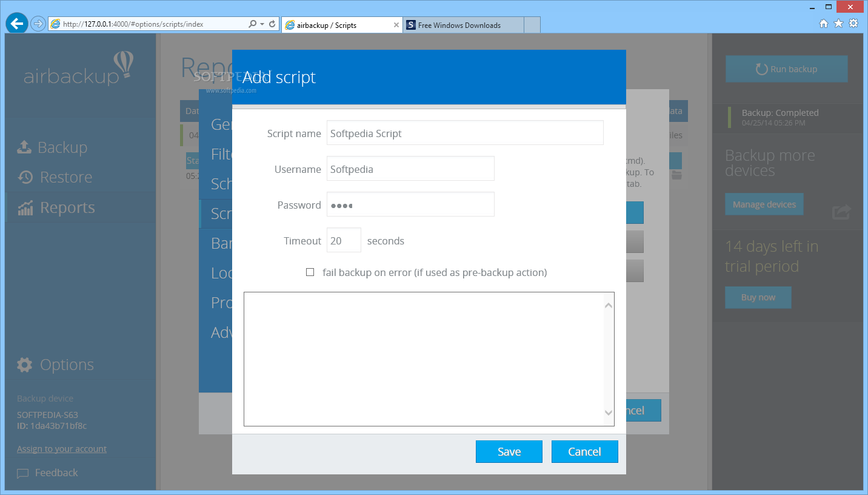Click the share arrow icon beside Manage devices
The image size is (868, 495).
pos(841,212)
